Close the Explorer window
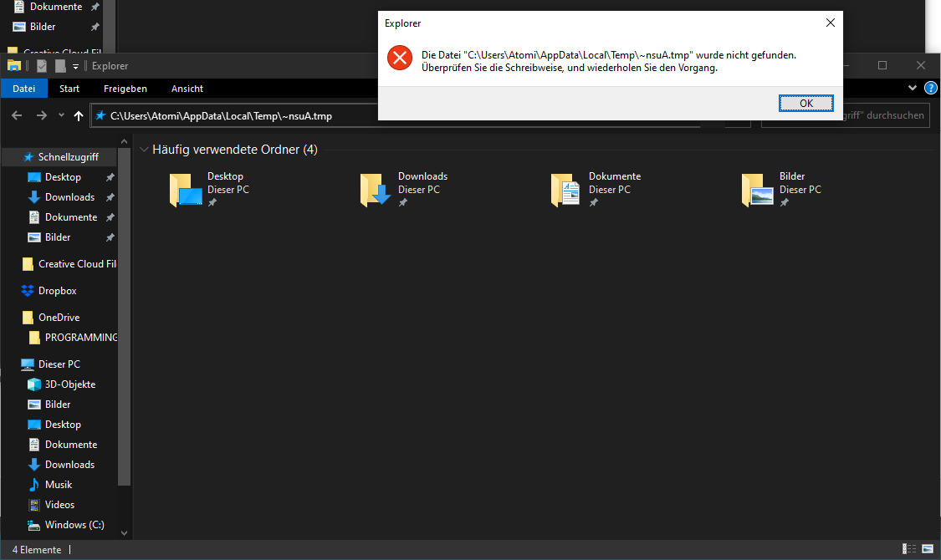Viewport: 941px width, 560px height. [x=921, y=65]
